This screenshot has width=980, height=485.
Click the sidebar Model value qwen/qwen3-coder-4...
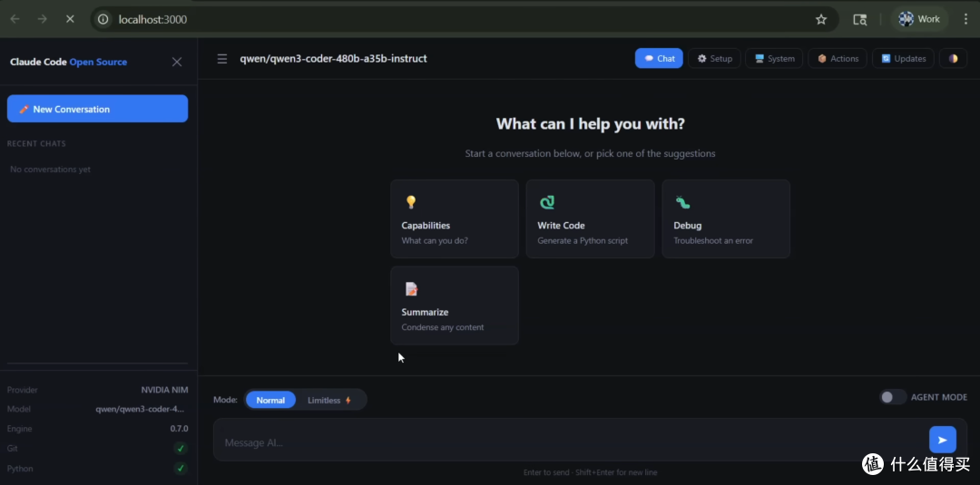click(x=140, y=410)
